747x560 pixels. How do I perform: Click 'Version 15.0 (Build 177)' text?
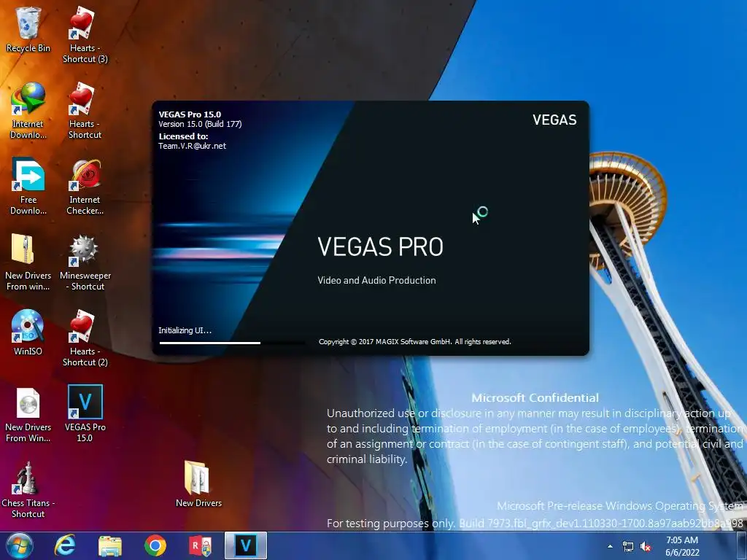tap(200, 124)
